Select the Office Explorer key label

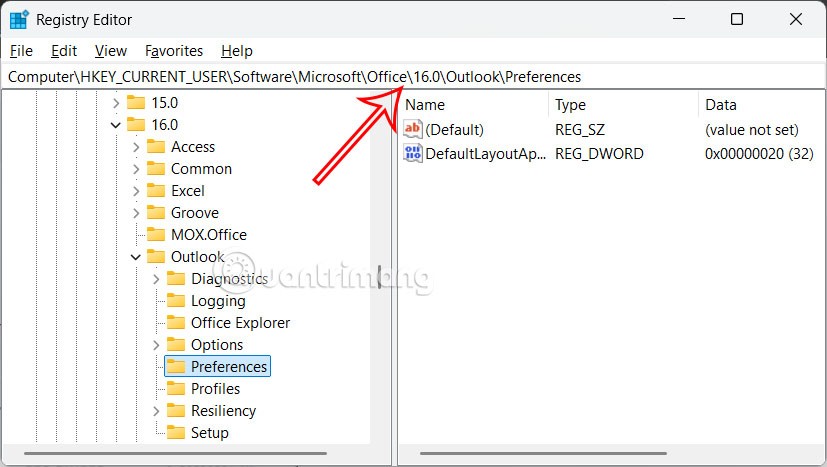241,323
